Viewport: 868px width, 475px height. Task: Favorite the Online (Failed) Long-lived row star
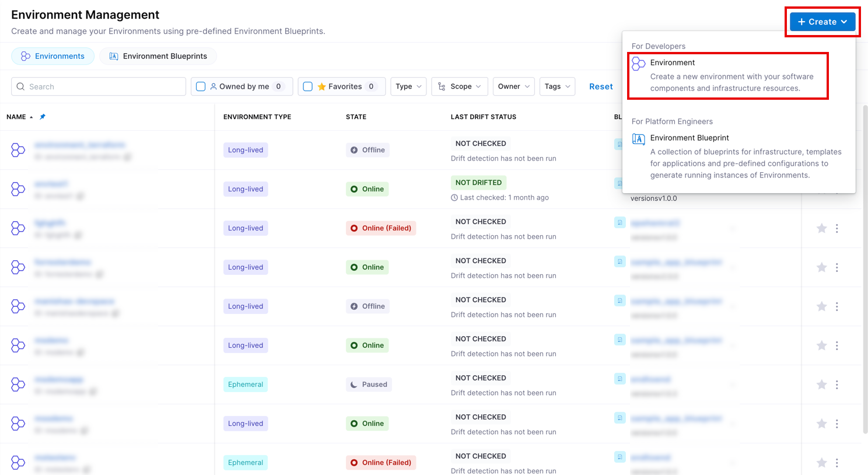[x=821, y=228]
